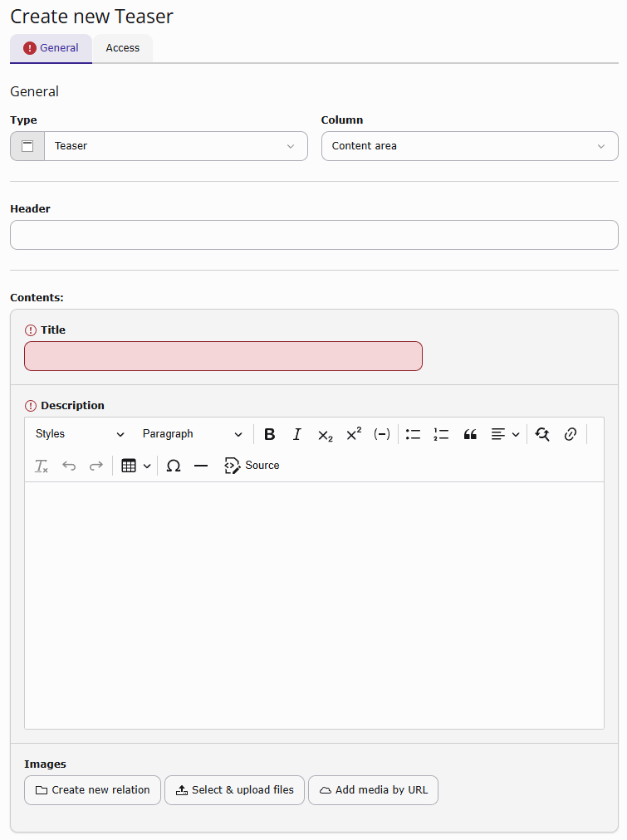627x840 pixels.
Task: Click the Description required warning icon
Action: pyautogui.click(x=31, y=406)
